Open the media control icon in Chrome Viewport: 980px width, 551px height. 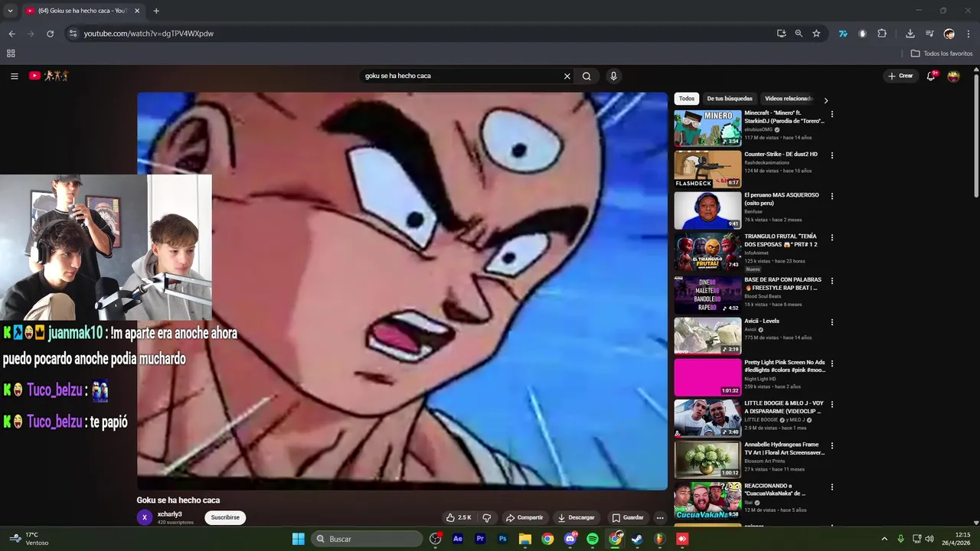click(x=929, y=34)
